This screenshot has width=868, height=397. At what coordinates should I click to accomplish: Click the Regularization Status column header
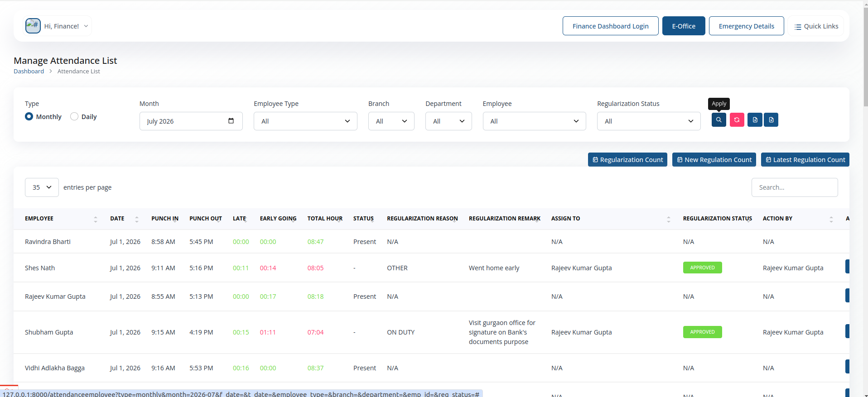point(718,219)
